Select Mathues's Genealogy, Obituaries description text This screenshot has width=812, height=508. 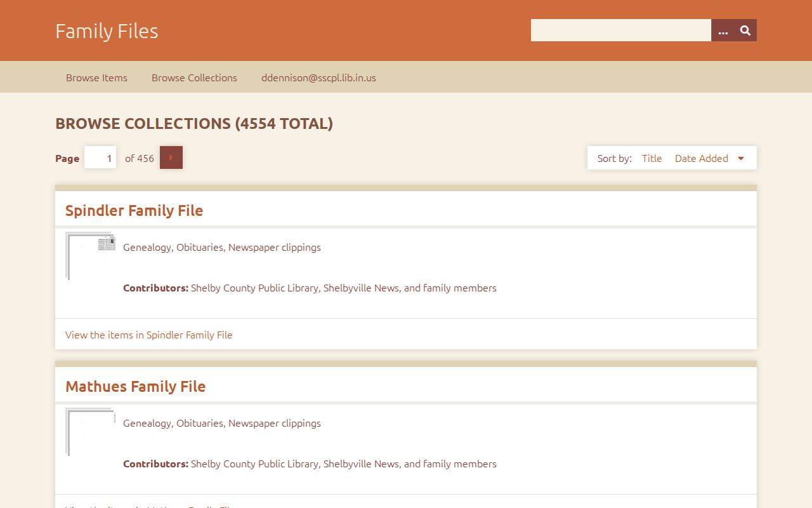pyautogui.click(x=222, y=423)
